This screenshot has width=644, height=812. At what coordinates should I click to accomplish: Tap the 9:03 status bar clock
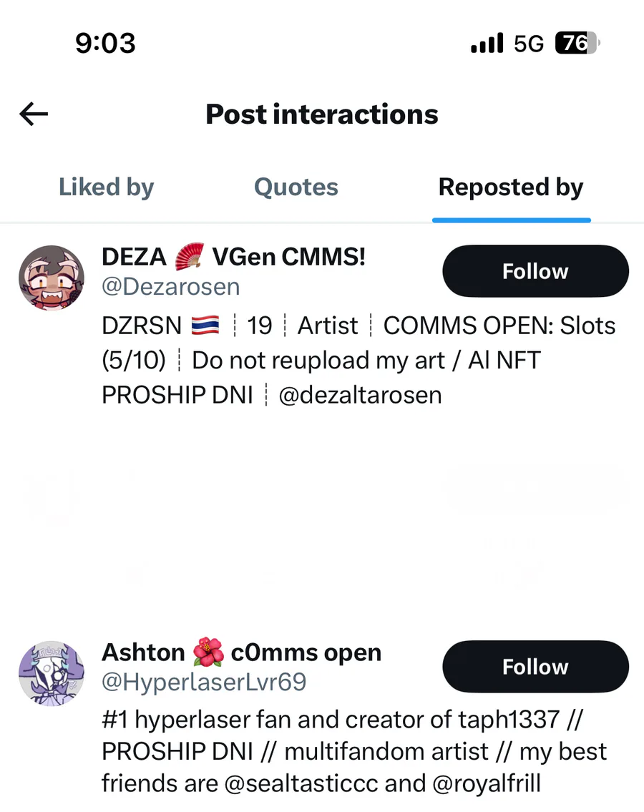tap(105, 43)
